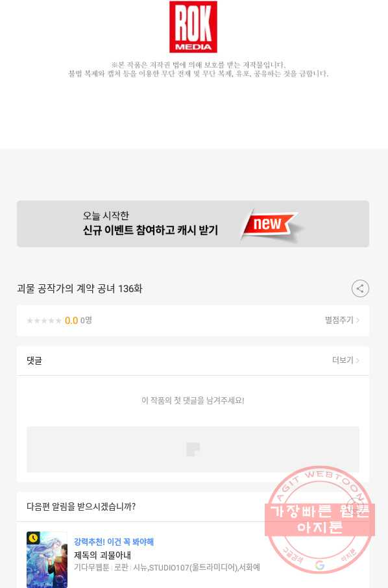Expand the chevron next to 별점주기
The height and width of the screenshot is (588, 388).
[x=358, y=320]
